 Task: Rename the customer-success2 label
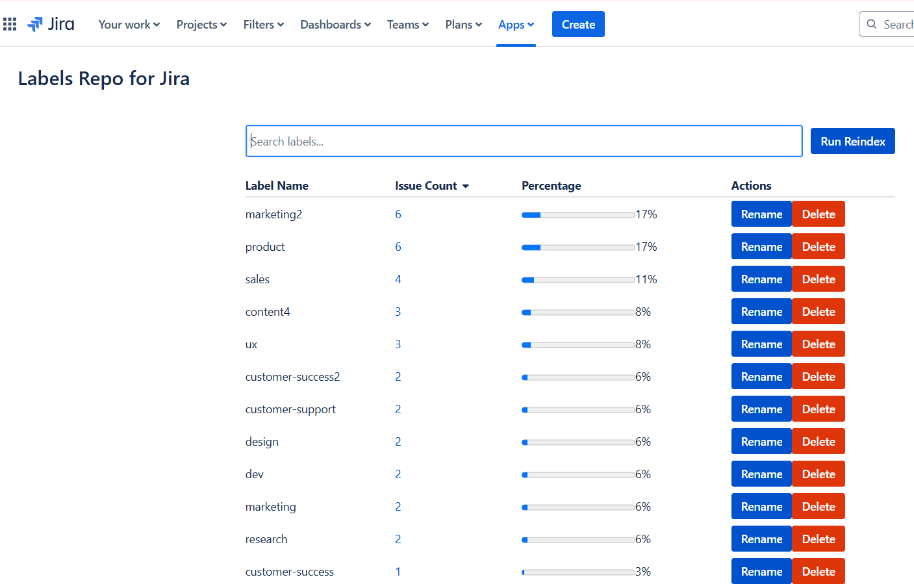[x=761, y=376]
